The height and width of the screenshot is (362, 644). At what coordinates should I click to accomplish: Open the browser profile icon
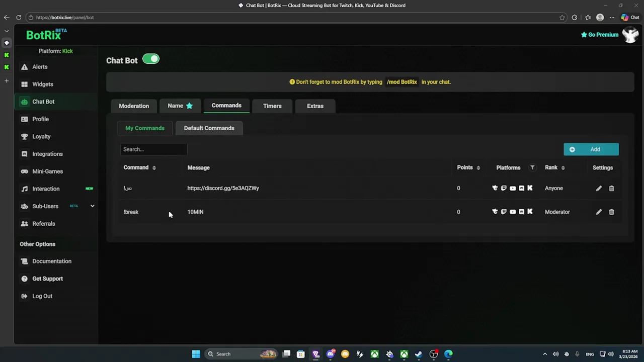coord(600,17)
